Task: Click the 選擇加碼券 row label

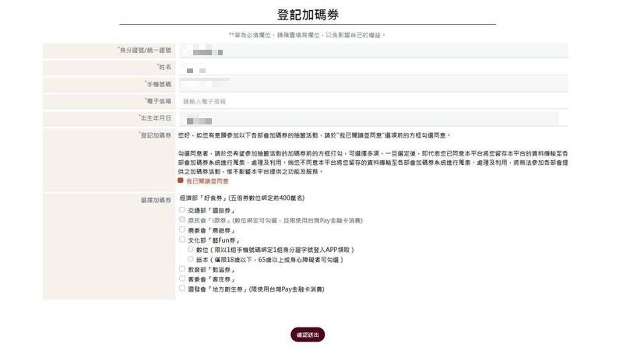Action: [x=156, y=200]
